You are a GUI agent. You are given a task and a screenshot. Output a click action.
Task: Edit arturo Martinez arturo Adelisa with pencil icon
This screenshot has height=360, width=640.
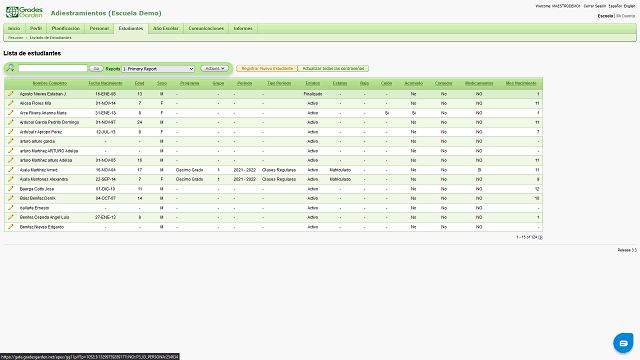pos(11,160)
